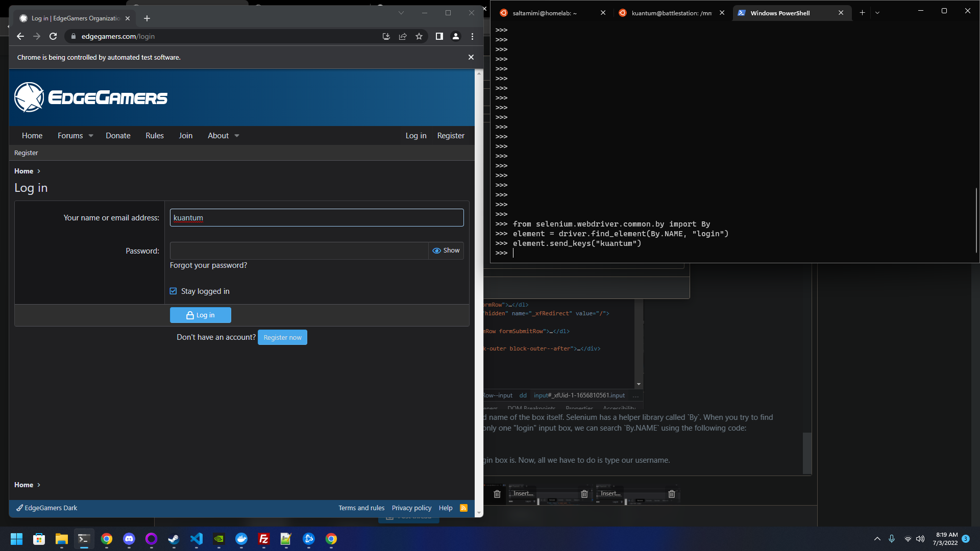Open NVIDIA app from taskbar
This screenshot has height=551, width=980.
(219, 539)
